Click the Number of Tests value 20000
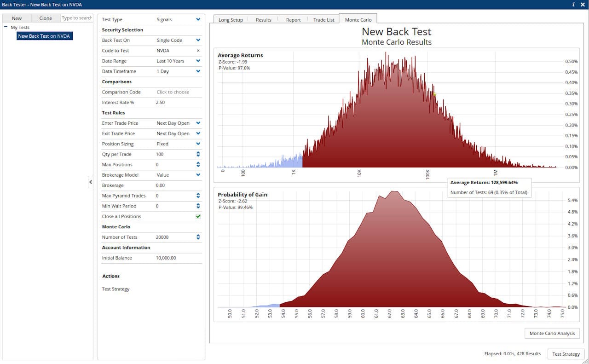 pyautogui.click(x=162, y=237)
